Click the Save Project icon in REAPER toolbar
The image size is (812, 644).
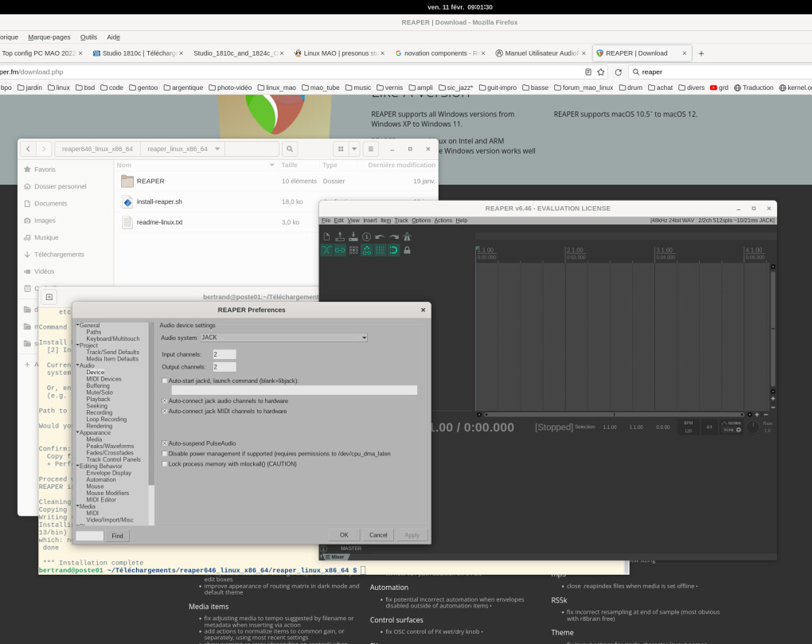pyautogui.click(x=353, y=237)
